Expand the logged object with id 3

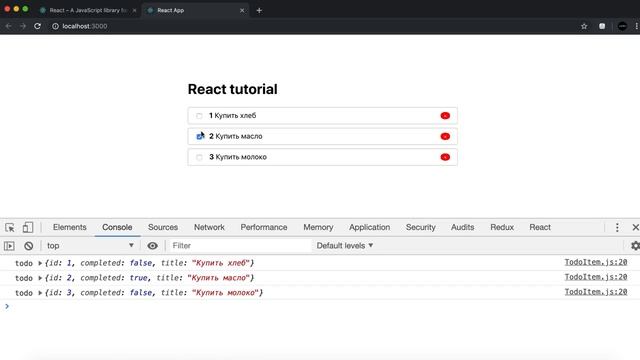pos(40,293)
